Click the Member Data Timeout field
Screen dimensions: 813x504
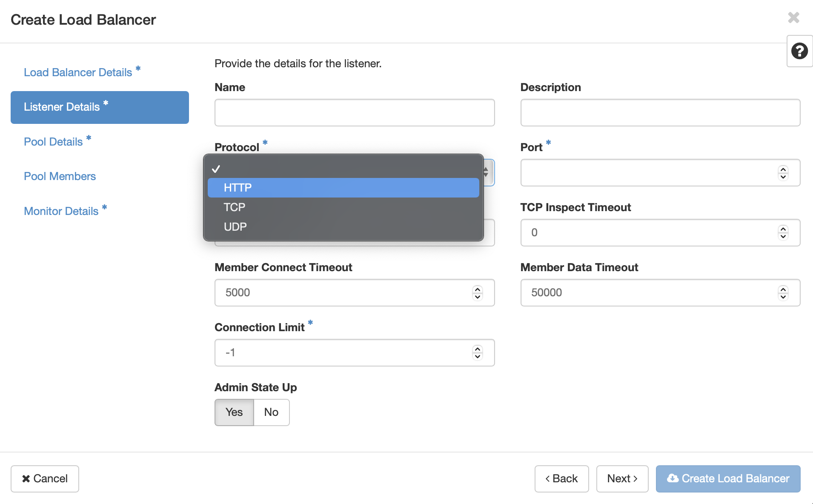[x=660, y=292]
